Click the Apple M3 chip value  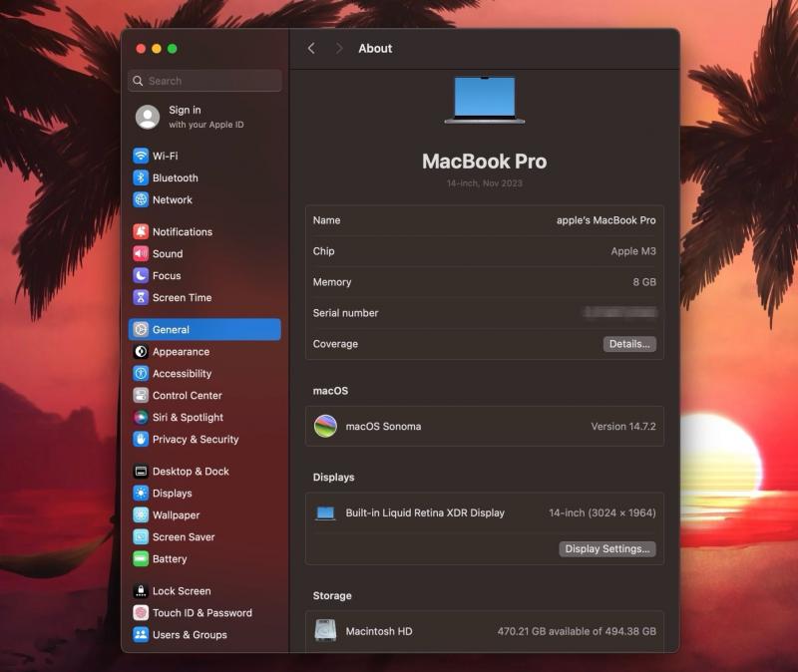[633, 251]
